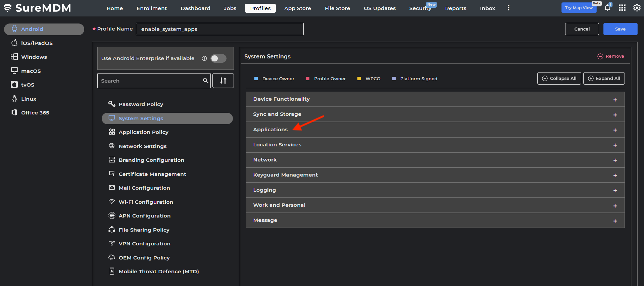Image resolution: width=644 pixels, height=286 pixels.
Task: Open the three-dot more menu
Action: [508, 8]
